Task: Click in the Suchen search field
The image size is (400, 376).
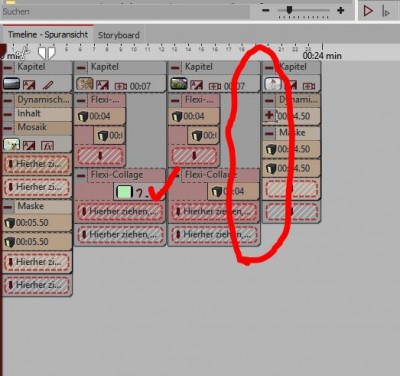Action: (x=125, y=12)
